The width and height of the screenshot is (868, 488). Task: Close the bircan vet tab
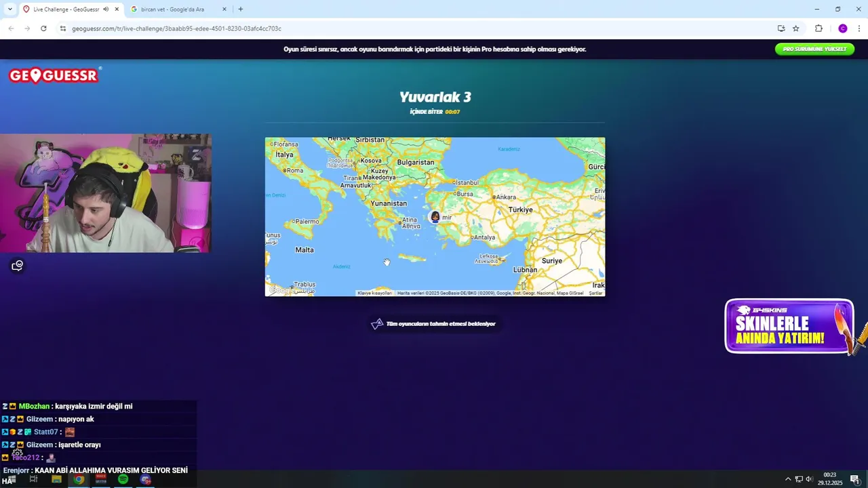[224, 9]
